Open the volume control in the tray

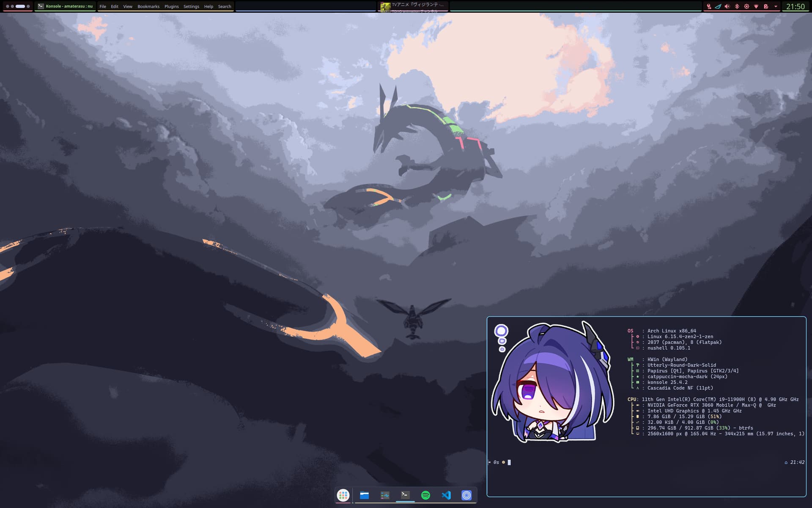(x=727, y=6)
